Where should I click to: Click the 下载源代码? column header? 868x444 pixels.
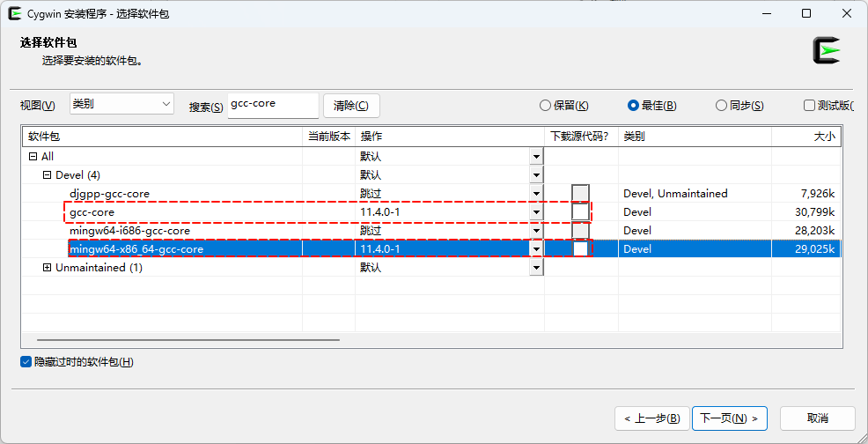point(581,137)
